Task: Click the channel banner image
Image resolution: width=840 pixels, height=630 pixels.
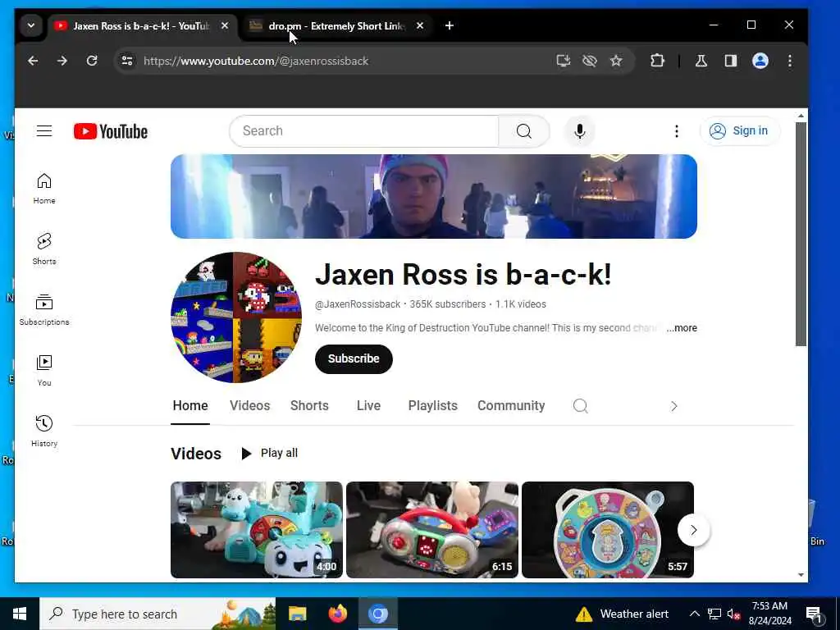Action: tap(434, 196)
